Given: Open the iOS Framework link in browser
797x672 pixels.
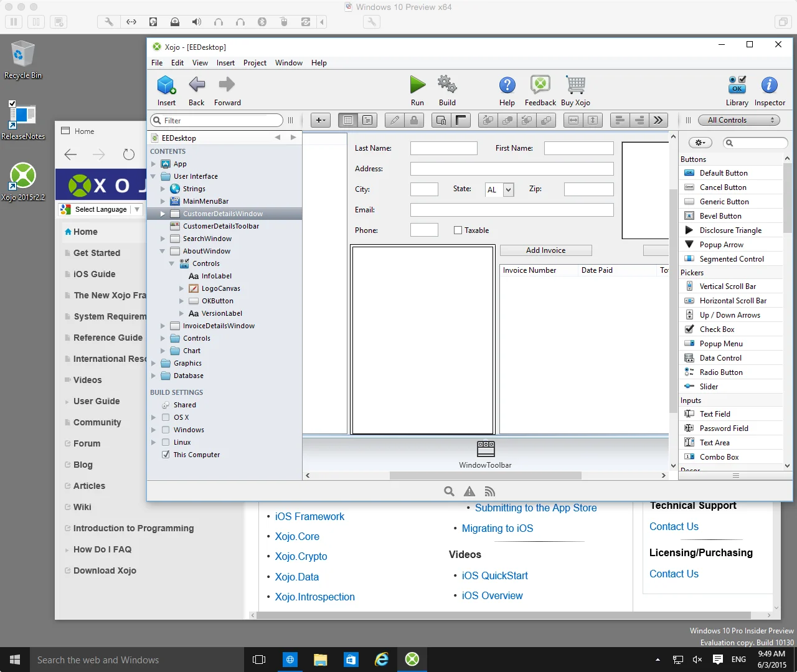Looking at the screenshot, I should [309, 516].
